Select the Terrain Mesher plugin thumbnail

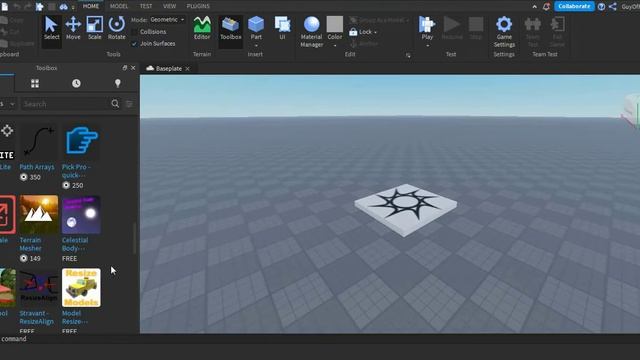[x=38, y=215]
